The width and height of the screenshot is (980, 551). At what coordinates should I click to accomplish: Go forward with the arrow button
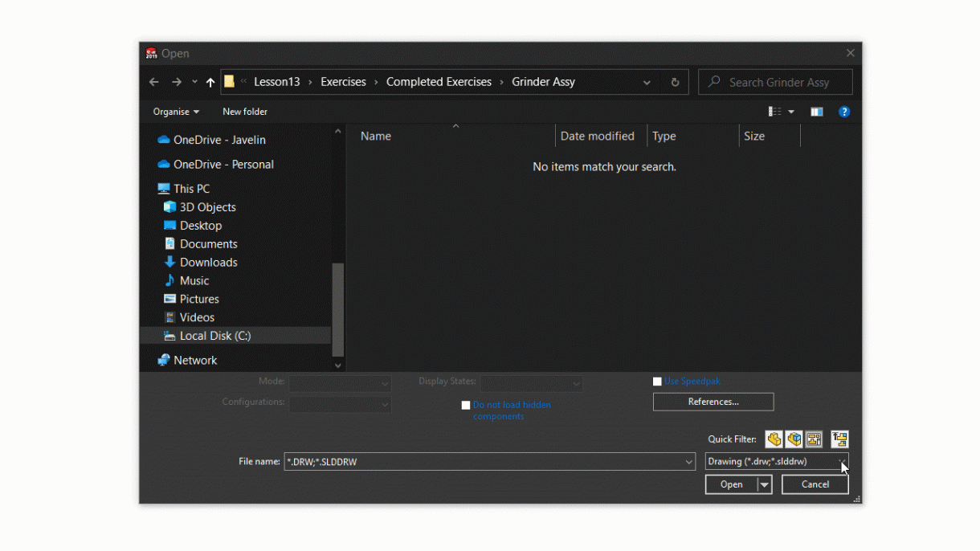pyautogui.click(x=177, y=82)
